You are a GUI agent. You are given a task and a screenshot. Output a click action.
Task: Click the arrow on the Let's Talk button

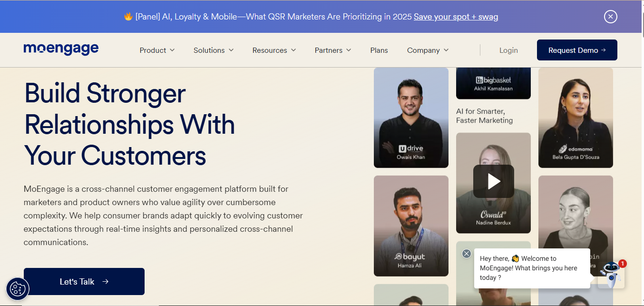[x=106, y=281]
